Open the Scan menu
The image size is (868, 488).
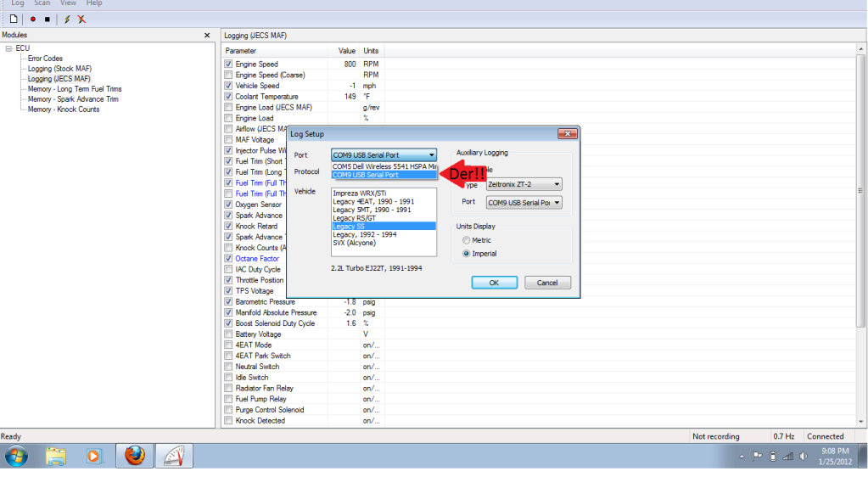tap(42, 3)
